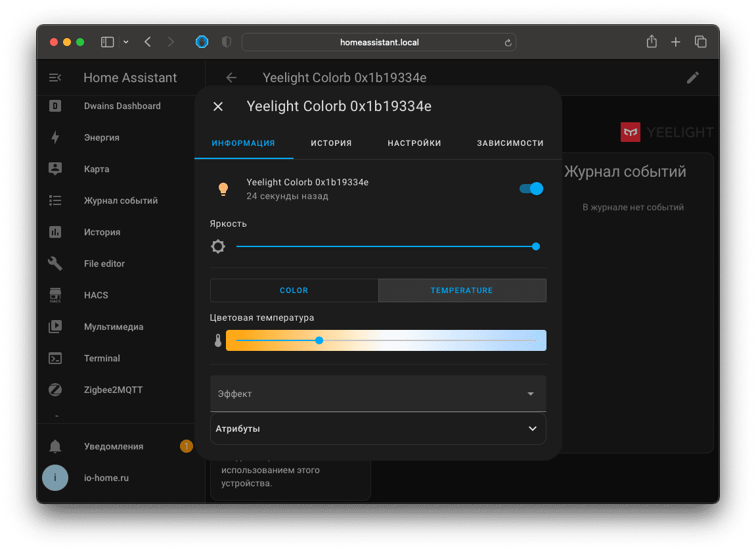
Task: Click the Уведомления bell icon
Action: [x=55, y=446]
